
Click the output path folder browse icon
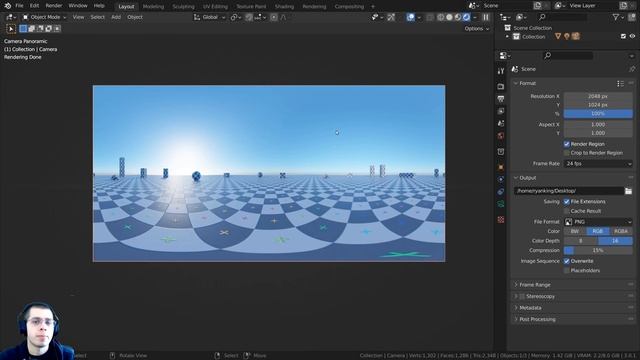point(628,191)
